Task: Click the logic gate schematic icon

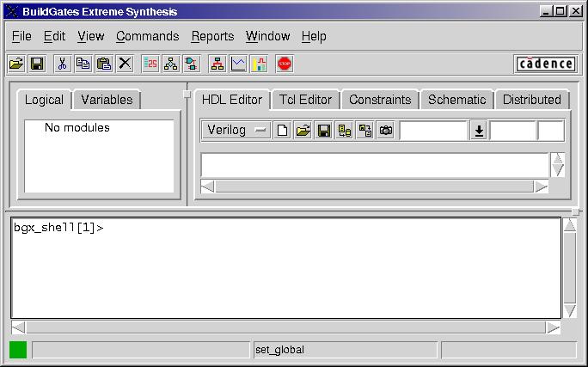Action: [x=192, y=64]
